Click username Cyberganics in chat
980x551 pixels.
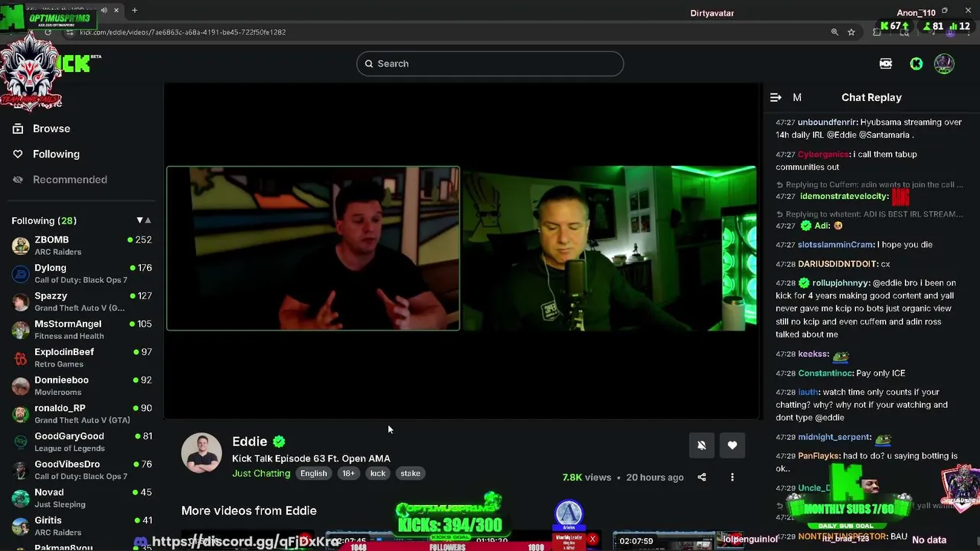(x=824, y=154)
